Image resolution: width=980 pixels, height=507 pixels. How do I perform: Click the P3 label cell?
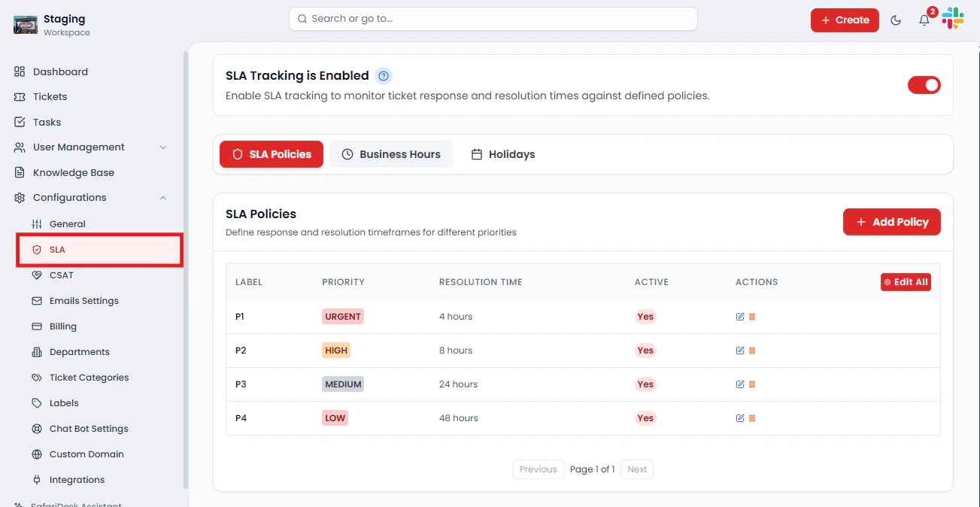[241, 384]
